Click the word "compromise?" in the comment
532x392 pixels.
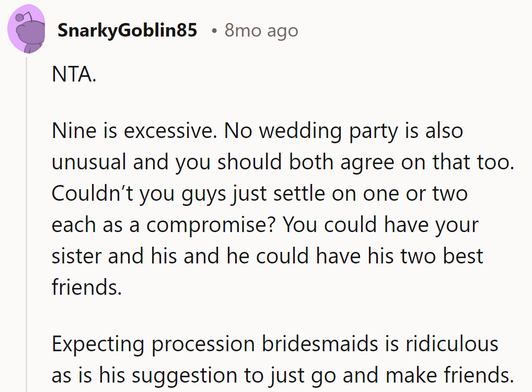(x=213, y=225)
